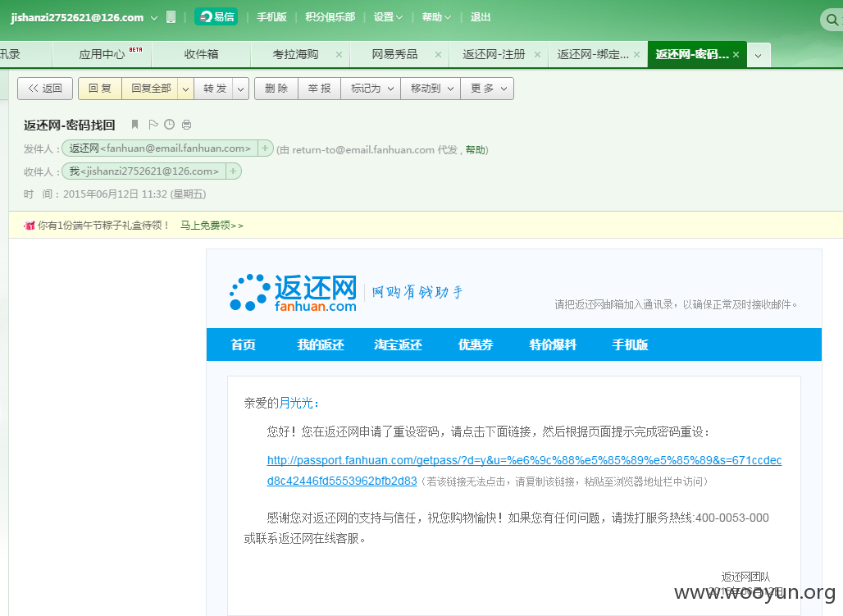This screenshot has height=616, width=843.
Task: Click the sender chip 返还网 fanhuan@email.fanhuan.com
Action: [160, 148]
